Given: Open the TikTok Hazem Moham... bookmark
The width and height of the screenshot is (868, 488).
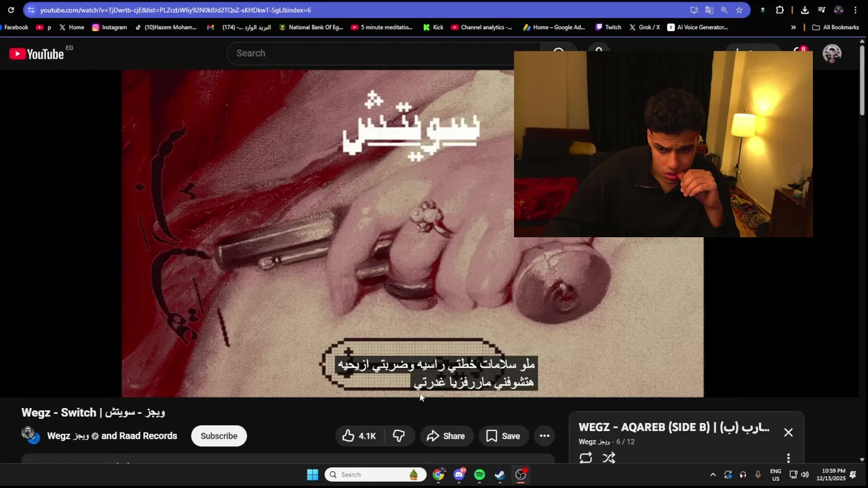Looking at the screenshot, I should (x=165, y=28).
